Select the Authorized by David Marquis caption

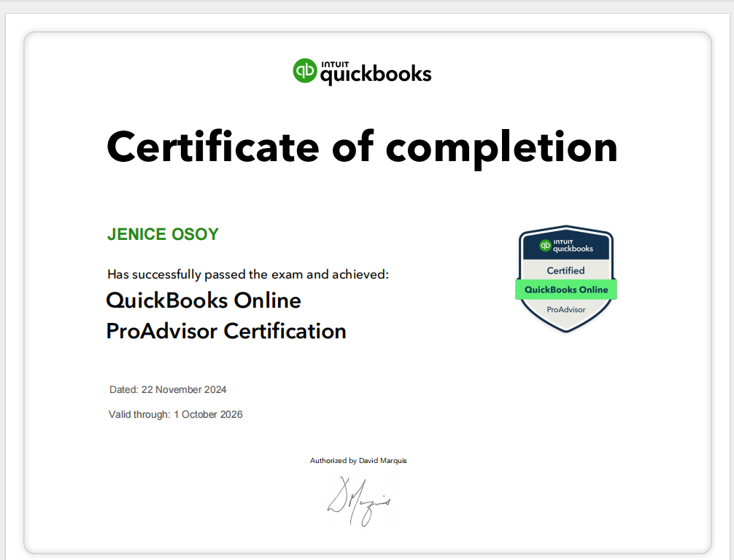tap(359, 460)
